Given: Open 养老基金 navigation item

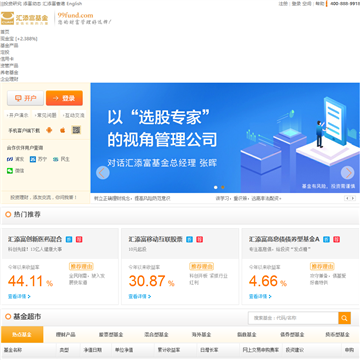Looking at the screenshot, I should [9, 72].
